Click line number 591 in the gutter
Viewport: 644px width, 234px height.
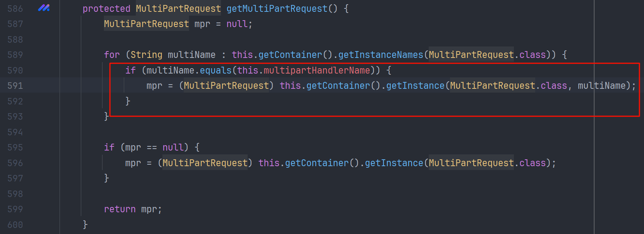15,86
